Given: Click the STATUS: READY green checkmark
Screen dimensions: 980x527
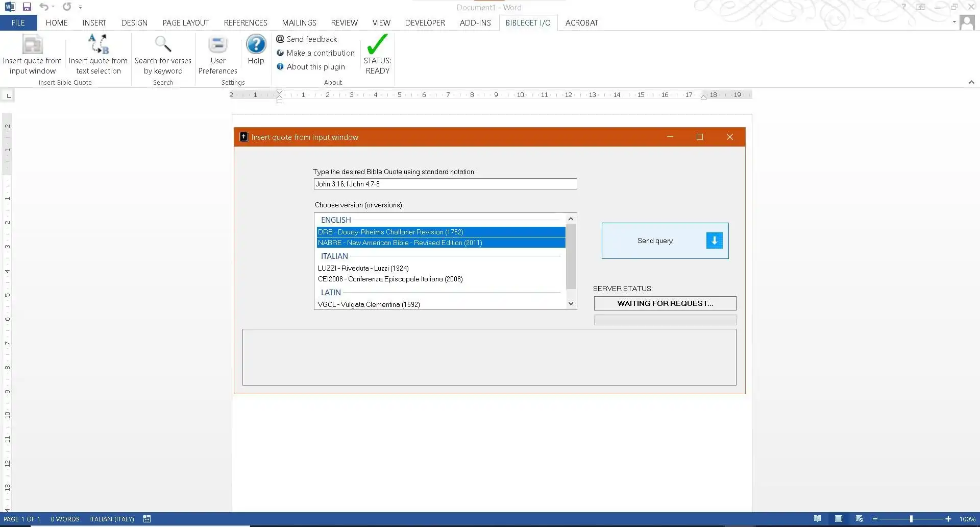Looking at the screenshot, I should pos(377,44).
